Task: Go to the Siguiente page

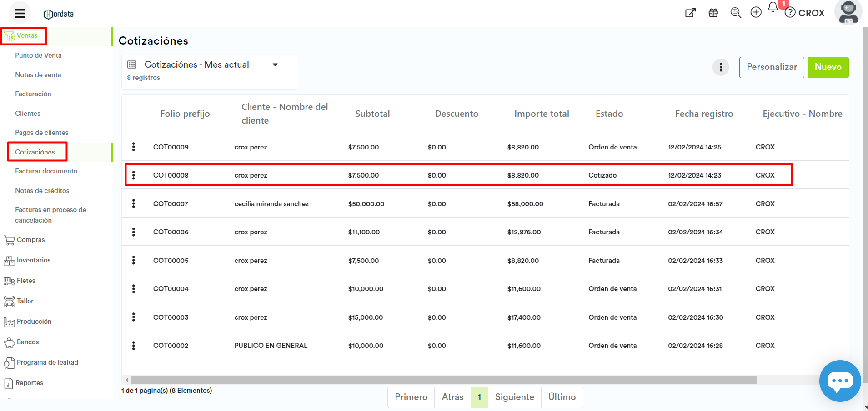Action: tap(514, 397)
